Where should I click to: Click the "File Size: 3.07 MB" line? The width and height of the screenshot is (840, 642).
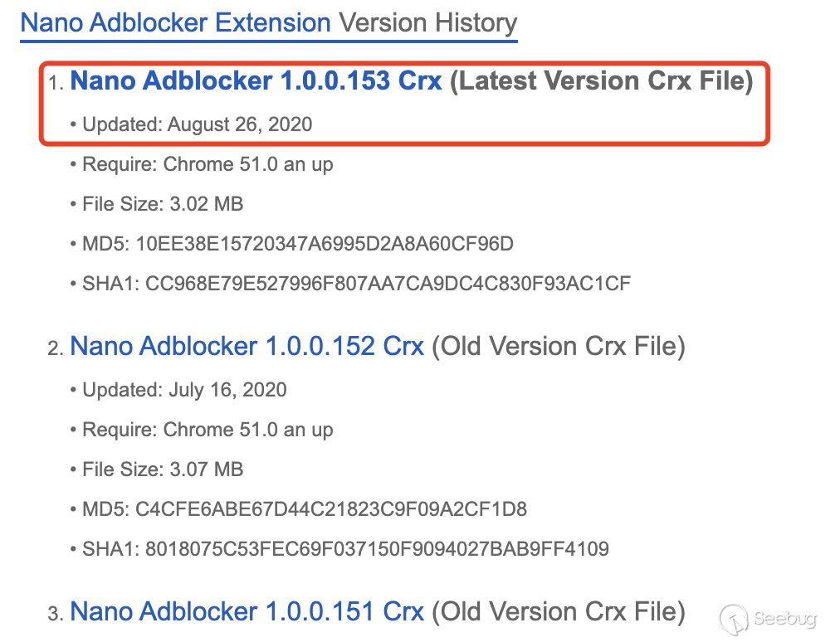coord(163,469)
